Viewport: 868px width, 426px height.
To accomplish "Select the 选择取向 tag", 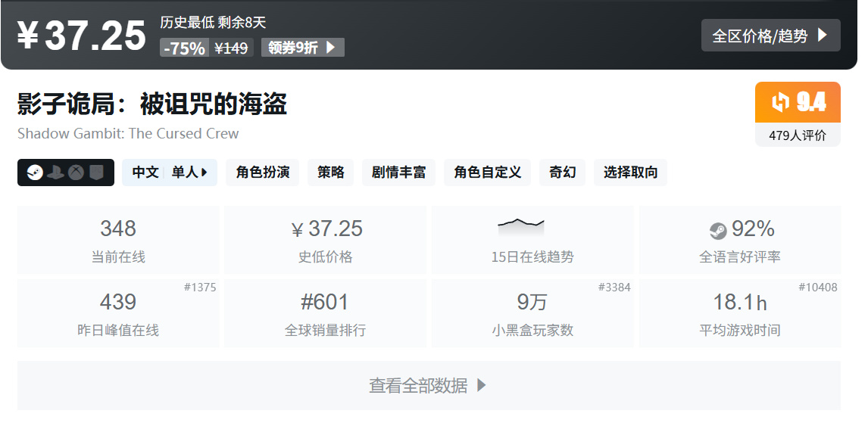I will 630,173.
